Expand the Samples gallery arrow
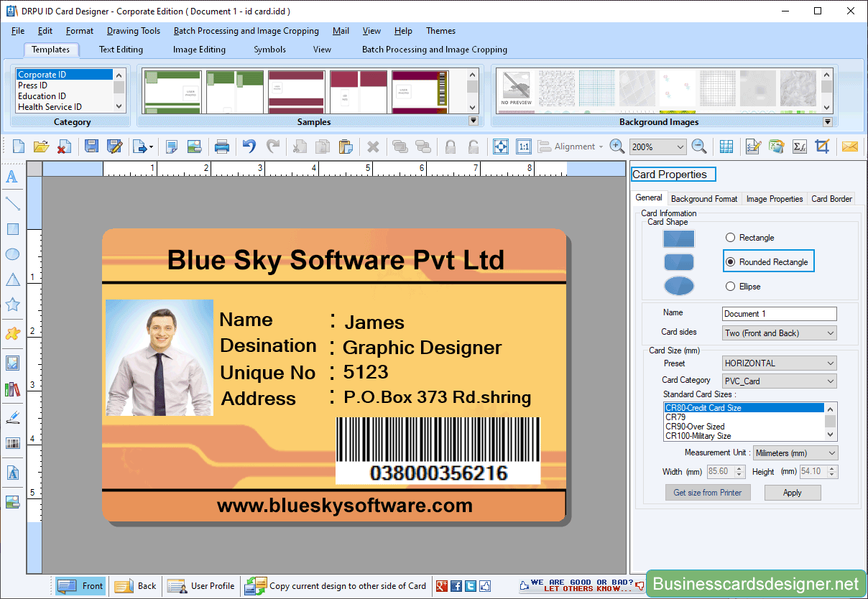This screenshot has height=599, width=868. point(473,121)
